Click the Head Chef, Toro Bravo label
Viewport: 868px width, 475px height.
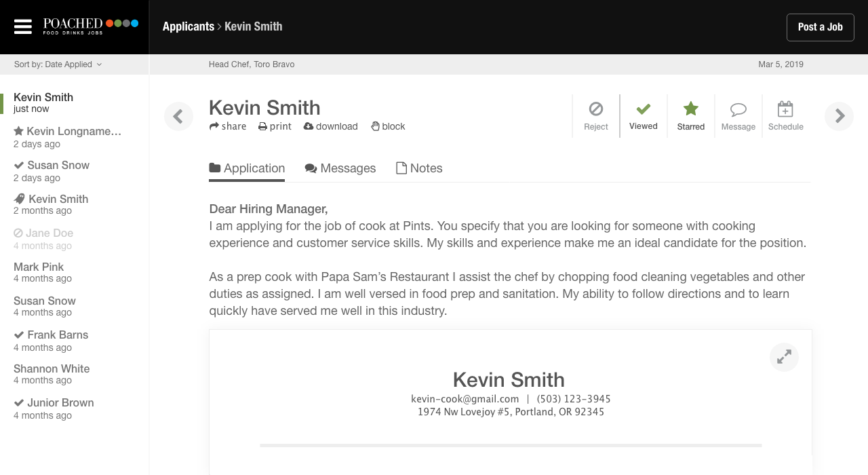(x=252, y=64)
